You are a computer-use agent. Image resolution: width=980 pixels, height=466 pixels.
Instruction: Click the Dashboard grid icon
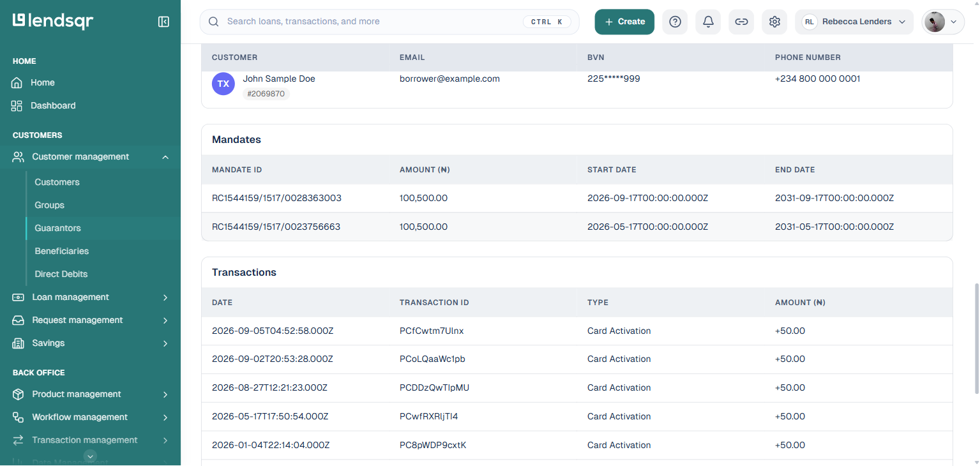point(17,106)
